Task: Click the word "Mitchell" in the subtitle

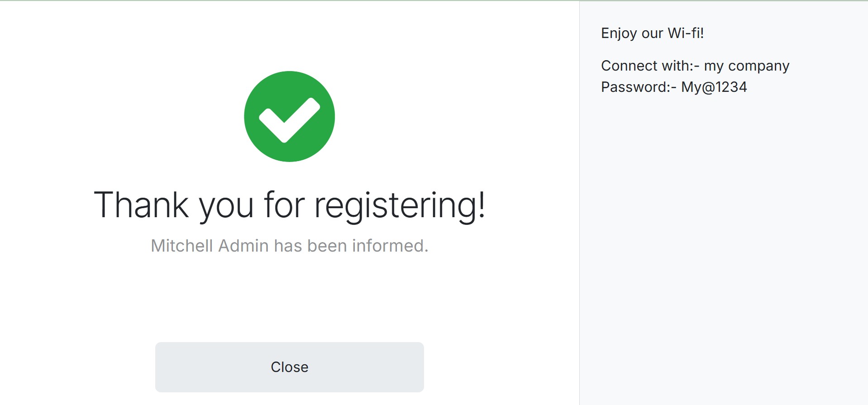Action: point(182,246)
